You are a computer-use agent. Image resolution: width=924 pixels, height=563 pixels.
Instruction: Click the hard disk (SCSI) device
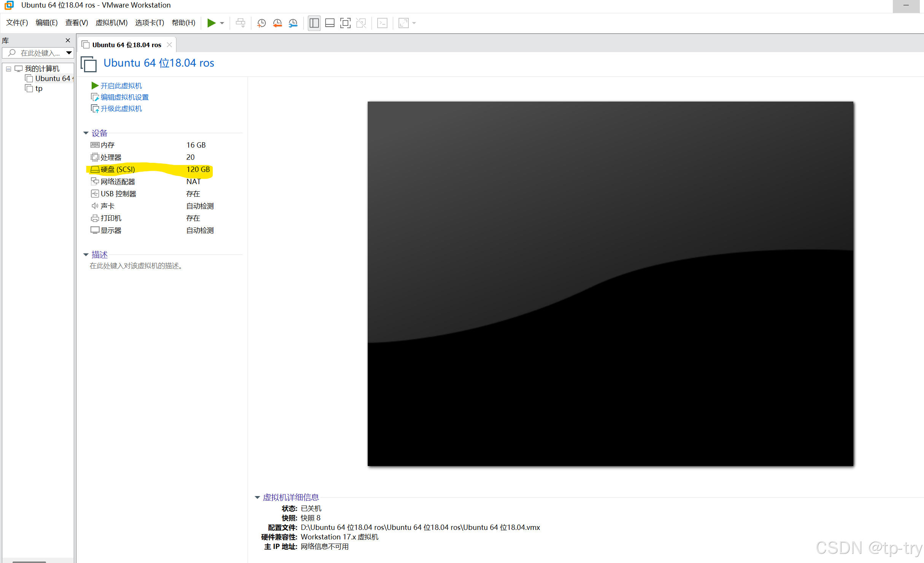click(x=118, y=169)
